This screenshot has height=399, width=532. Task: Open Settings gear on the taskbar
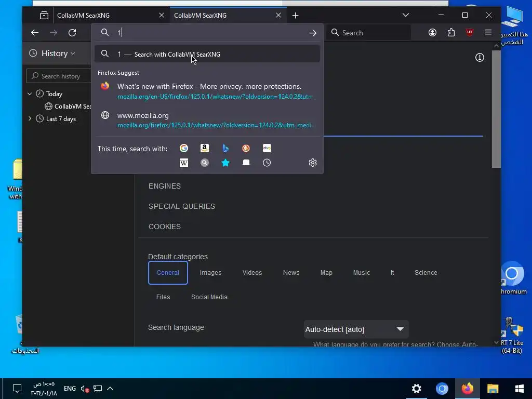(416, 389)
